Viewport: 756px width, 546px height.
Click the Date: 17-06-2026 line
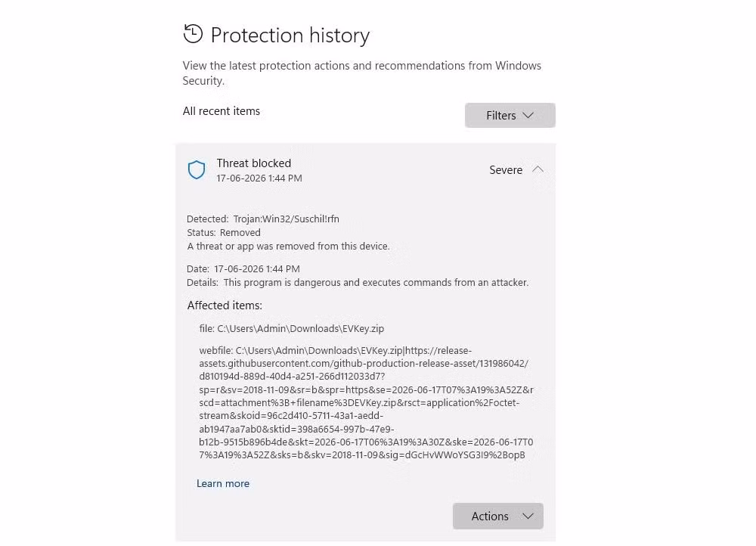pos(243,269)
